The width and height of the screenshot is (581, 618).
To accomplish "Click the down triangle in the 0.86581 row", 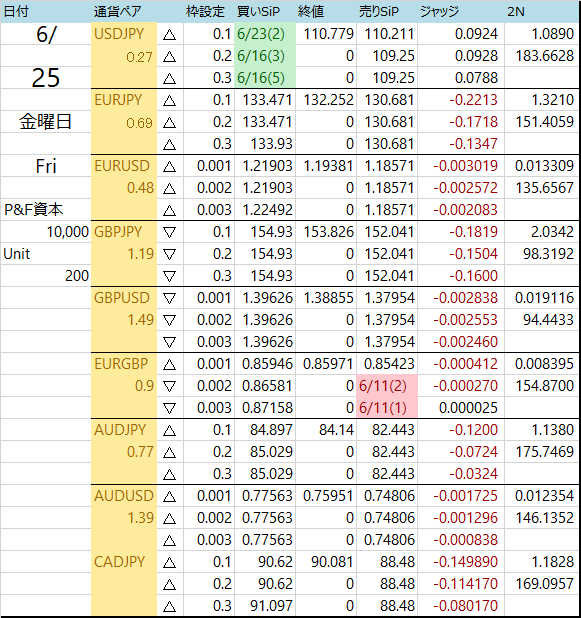I will 169,386.
